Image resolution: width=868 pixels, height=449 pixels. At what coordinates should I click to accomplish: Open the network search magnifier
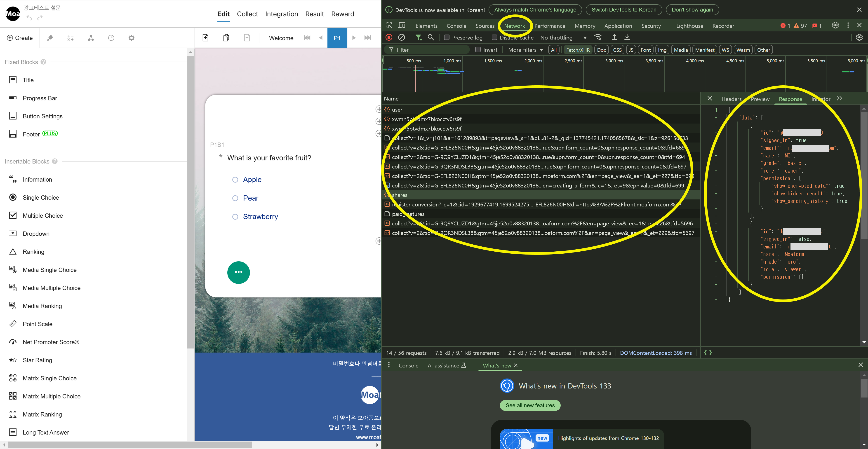point(431,37)
